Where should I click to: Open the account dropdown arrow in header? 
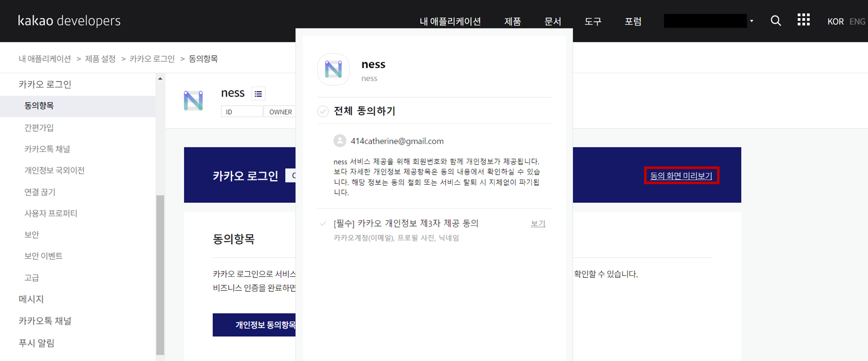(x=751, y=21)
